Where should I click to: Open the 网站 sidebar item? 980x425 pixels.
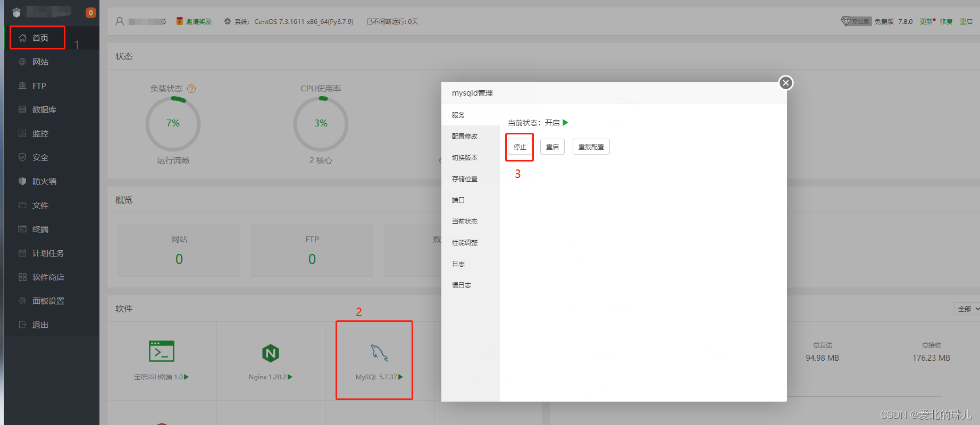[52, 62]
